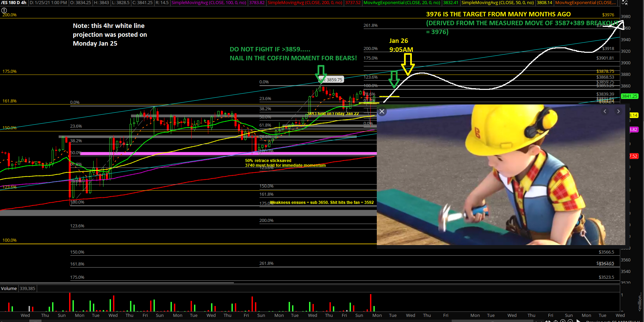Viewport: 644px width, 322px height.
Task: Click the $3566.5 price level label
Action: (x=606, y=252)
